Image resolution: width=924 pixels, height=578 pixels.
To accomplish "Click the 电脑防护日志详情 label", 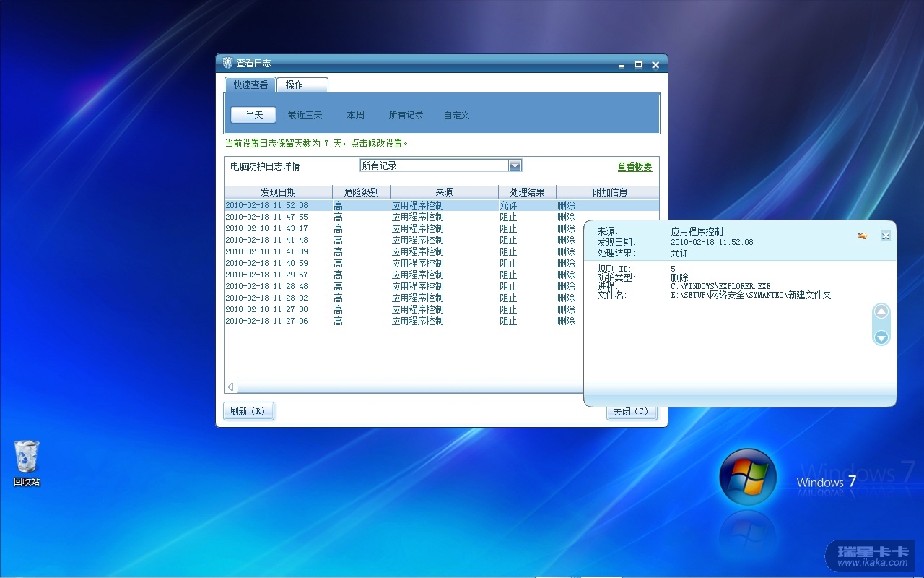I will tap(265, 166).
